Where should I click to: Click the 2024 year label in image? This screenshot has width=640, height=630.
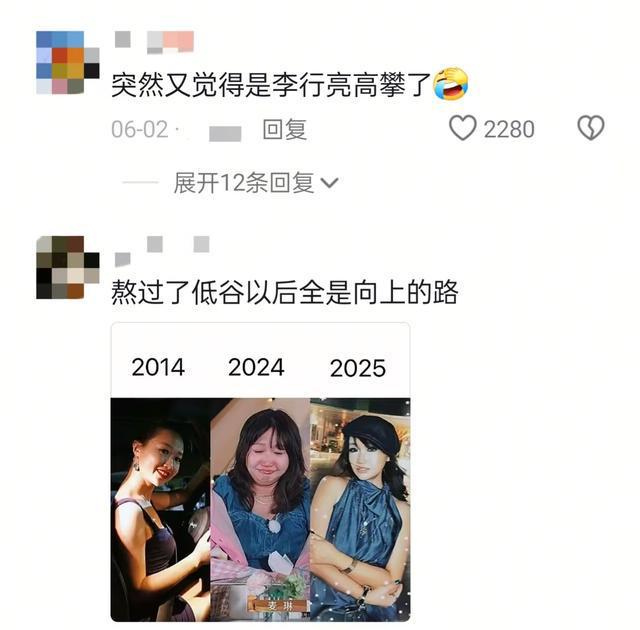(256, 367)
